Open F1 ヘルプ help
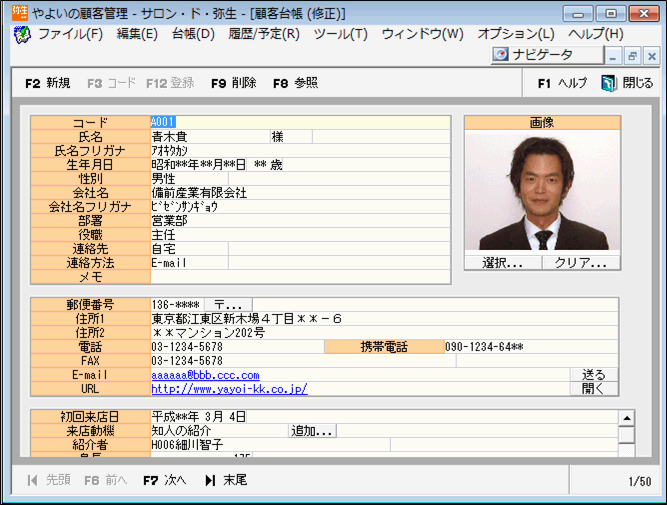The image size is (667, 505). point(562,83)
